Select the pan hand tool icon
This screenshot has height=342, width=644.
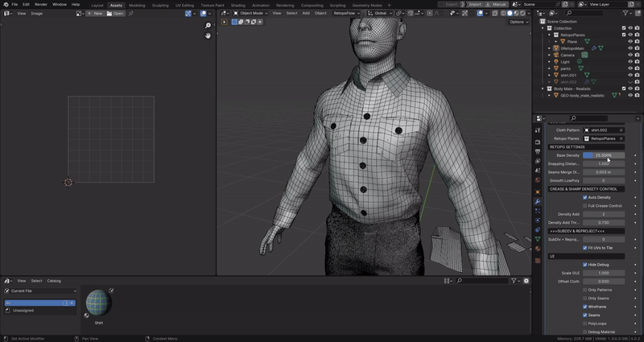tap(208, 35)
